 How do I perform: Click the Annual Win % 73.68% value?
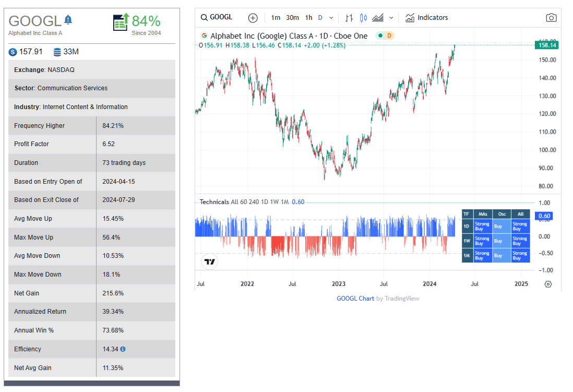(113, 330)
